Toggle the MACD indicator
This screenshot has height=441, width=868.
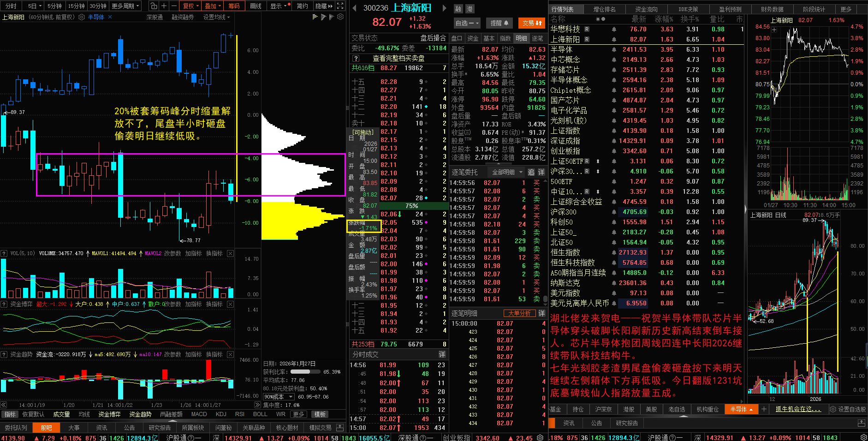[x=199, y=414]
